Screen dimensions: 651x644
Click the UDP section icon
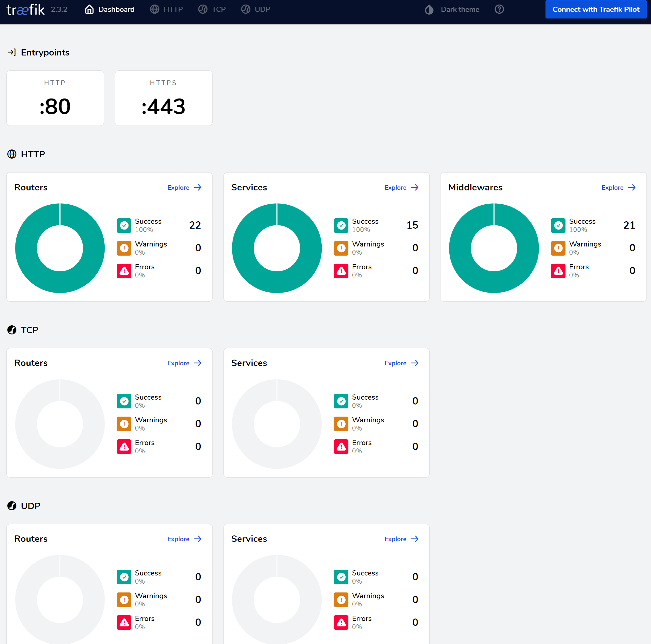(12, 506)
